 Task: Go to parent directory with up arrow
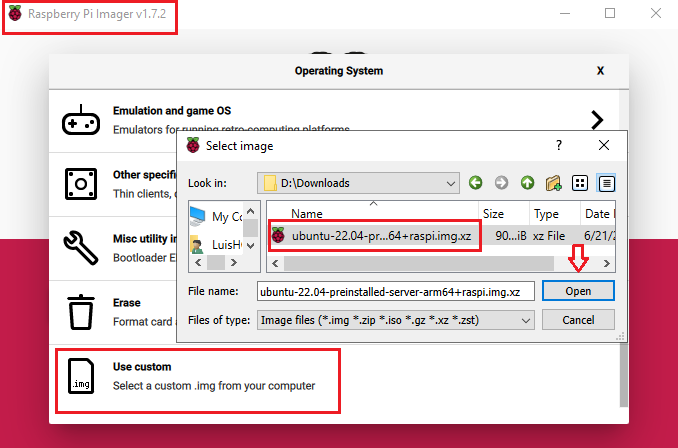tap(528, 183)
